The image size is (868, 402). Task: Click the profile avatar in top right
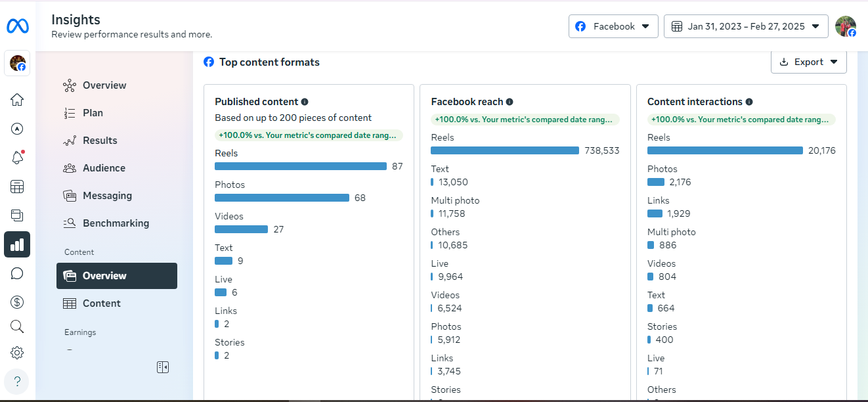(x=845, y=26)
